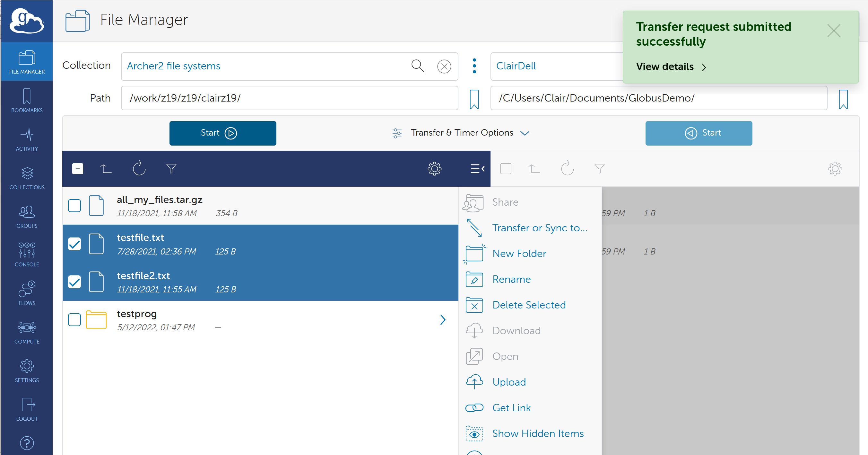868x455 pixels.
Task: Open the Console section
Action: pos(27,254)
